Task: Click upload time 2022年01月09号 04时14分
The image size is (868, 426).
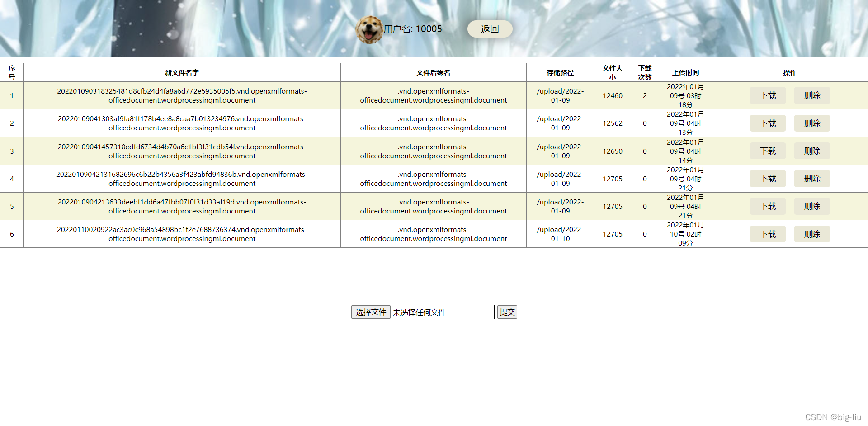Action: click(685, 151)
